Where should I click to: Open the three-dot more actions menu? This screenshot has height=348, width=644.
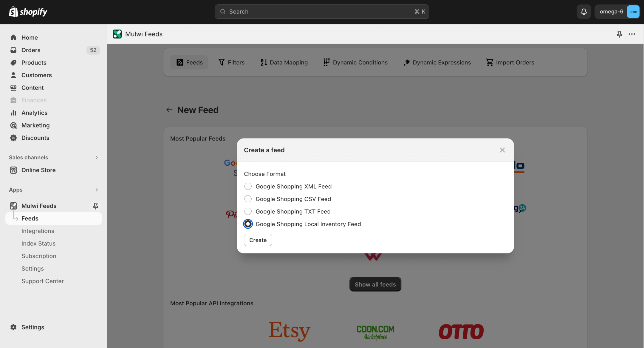tap(632, 34)
